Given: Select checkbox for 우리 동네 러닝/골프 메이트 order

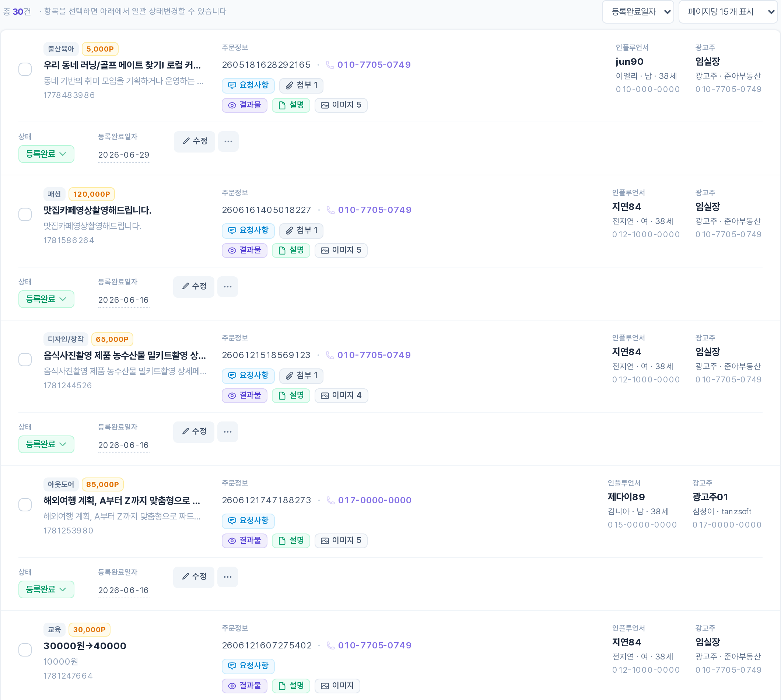Looking at the screenshot, I should tap(25, 69).
